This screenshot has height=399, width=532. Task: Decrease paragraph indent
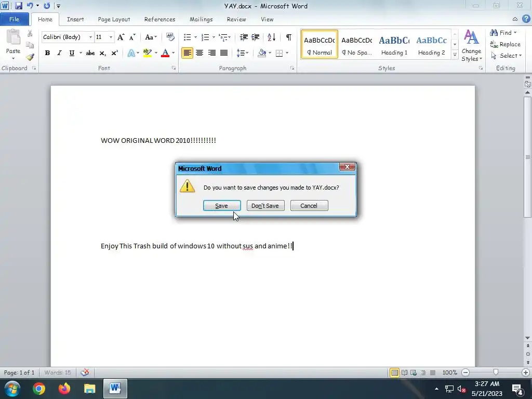pos(244,37)
